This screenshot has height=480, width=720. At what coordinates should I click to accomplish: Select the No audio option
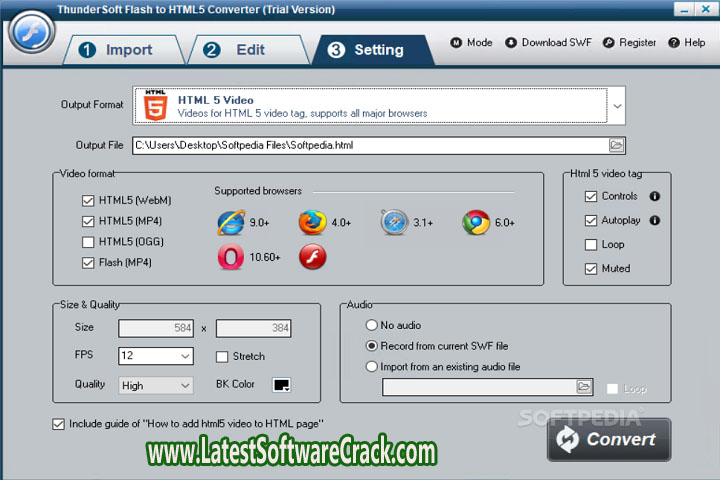tap(372, 325)
